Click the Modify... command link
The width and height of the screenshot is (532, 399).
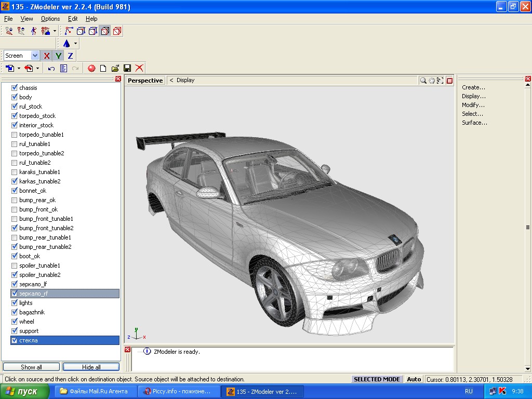[473, 105]
